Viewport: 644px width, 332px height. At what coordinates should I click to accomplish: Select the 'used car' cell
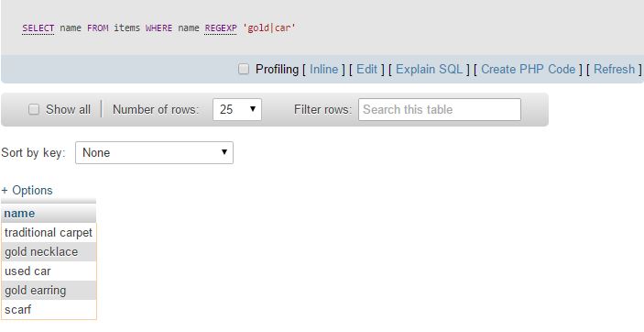pos(49,271)
